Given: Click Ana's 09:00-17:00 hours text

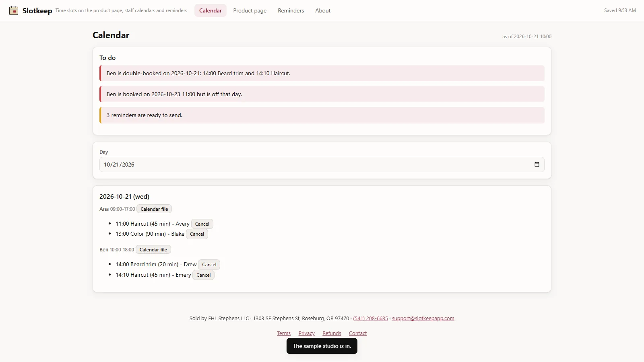Looking at the screenshot, I should click(x=123, y=209).
